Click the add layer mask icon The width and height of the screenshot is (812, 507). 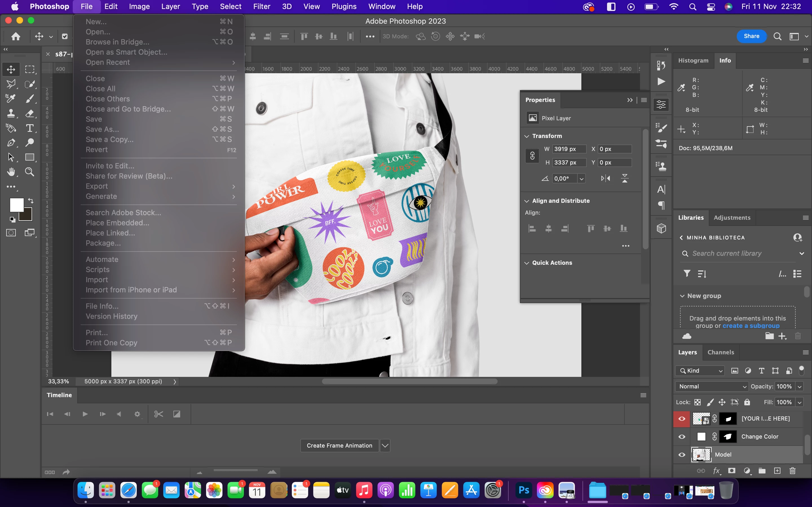point(732,471)
